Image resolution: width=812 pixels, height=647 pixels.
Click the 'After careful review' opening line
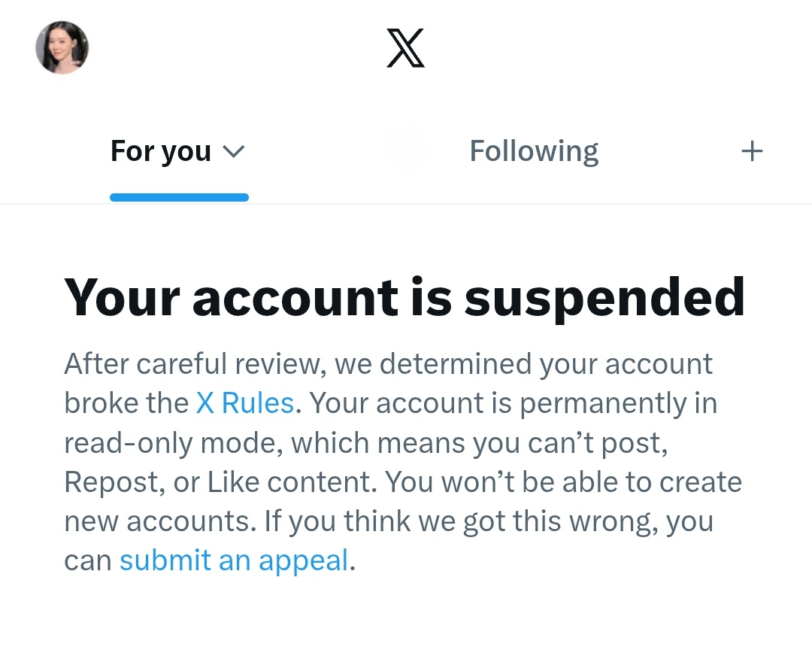coord(389,363)
